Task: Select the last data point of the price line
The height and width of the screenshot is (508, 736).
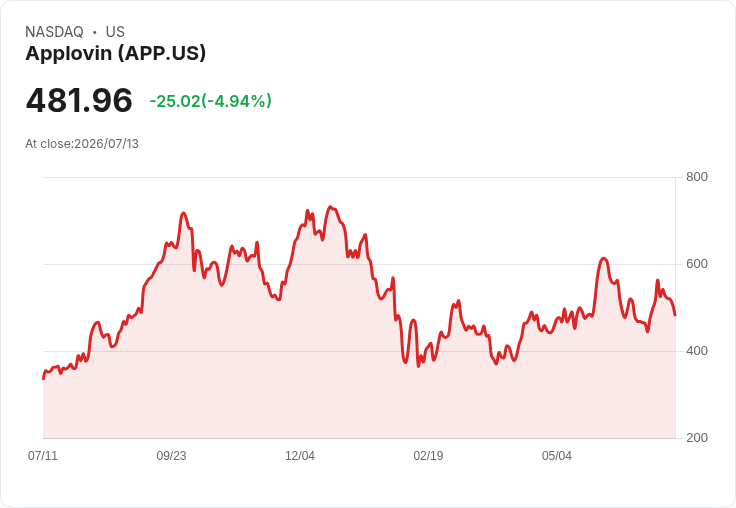Action: click(x=675, y=315)
